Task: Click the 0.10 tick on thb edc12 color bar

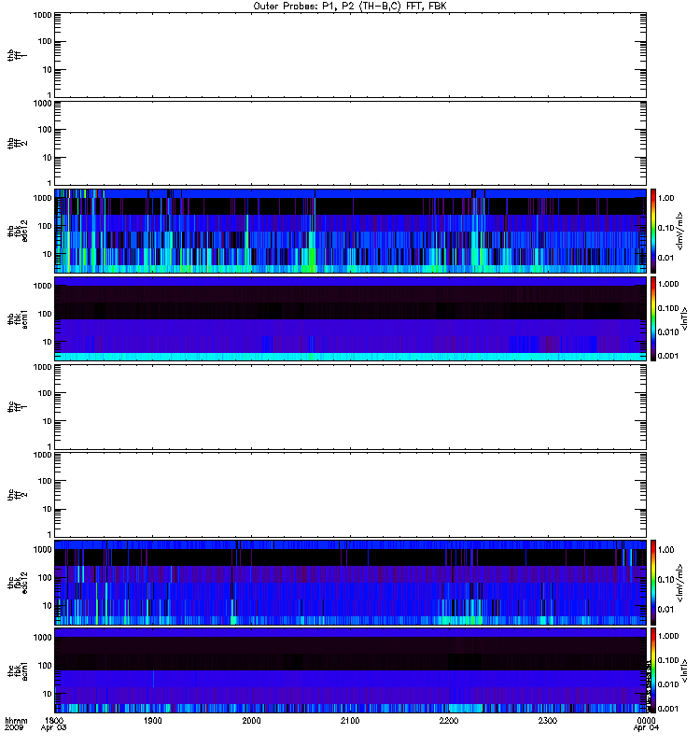Action: [x=666, y=228]
